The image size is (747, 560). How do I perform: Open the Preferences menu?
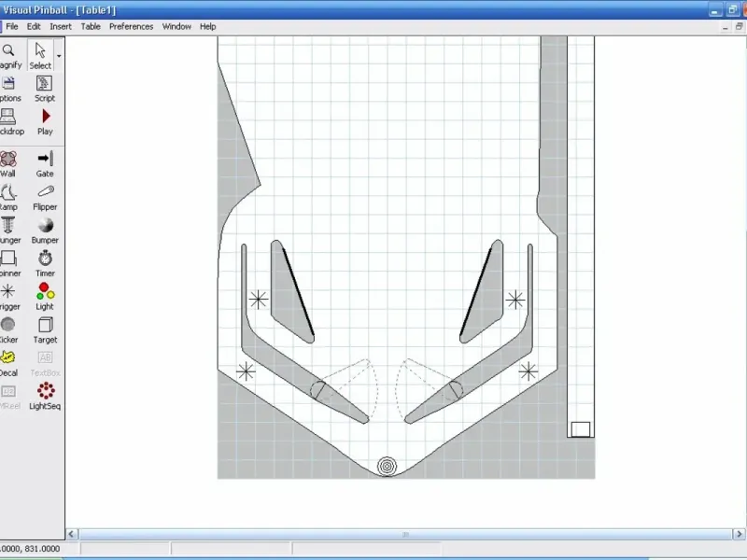point(131,27)
